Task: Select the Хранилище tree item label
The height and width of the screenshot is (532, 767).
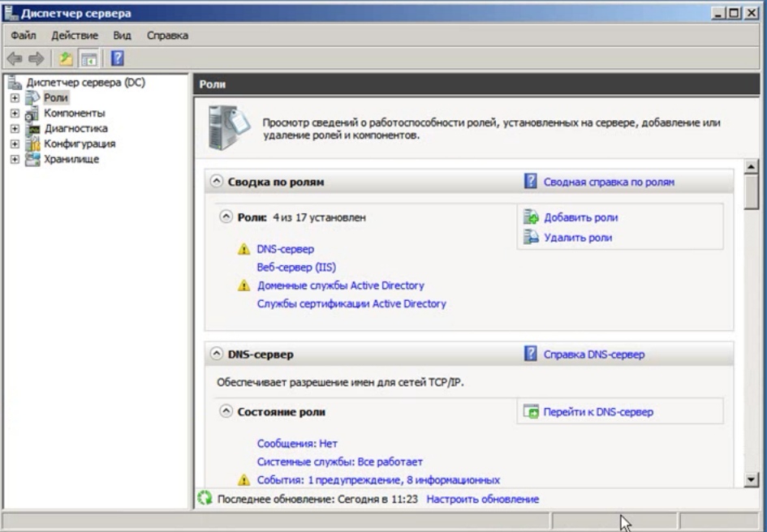Action: pos(71,160)
